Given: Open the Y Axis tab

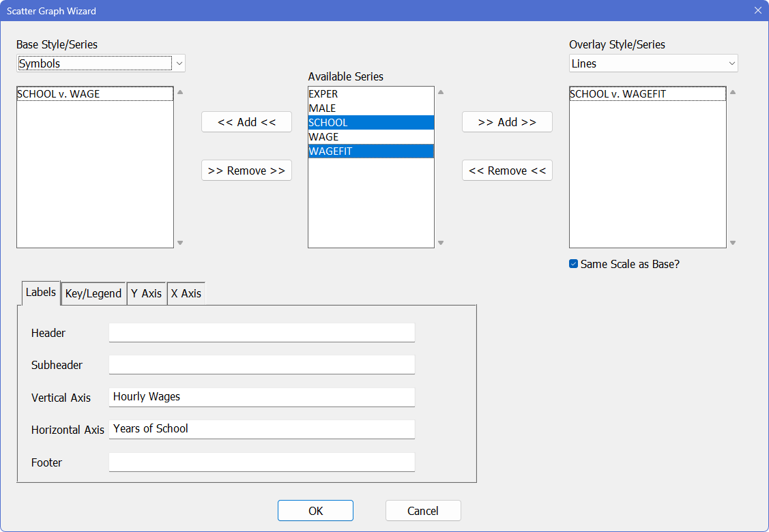Looking at the screenshot, I should tap(146, 293).
